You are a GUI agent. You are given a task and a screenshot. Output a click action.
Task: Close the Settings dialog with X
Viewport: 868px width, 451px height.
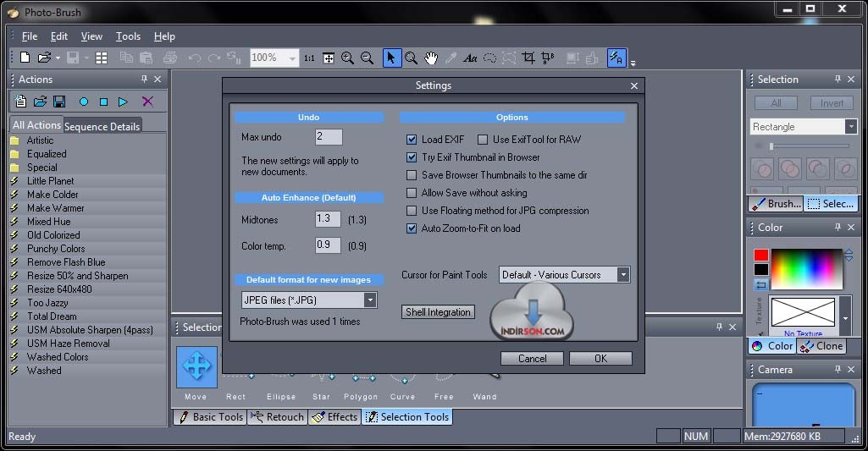coord(634,85)
